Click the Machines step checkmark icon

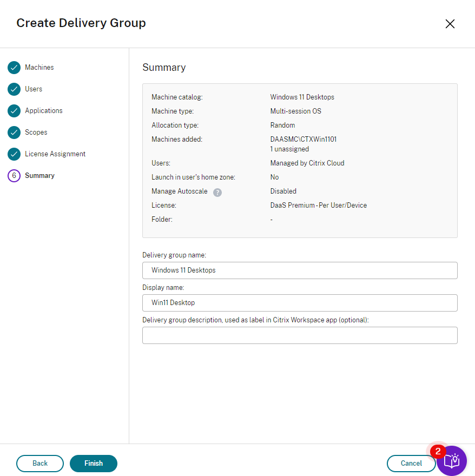pos(14,68)
